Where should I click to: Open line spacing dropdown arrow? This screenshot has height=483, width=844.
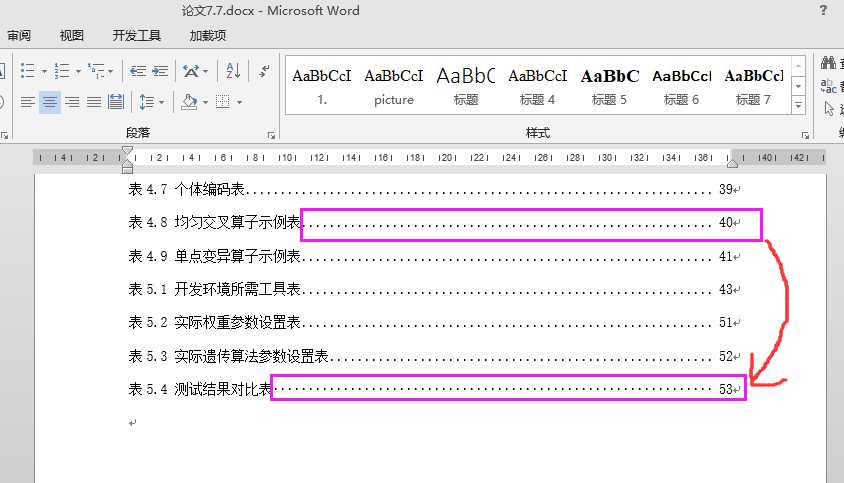(x=161, y=102)
